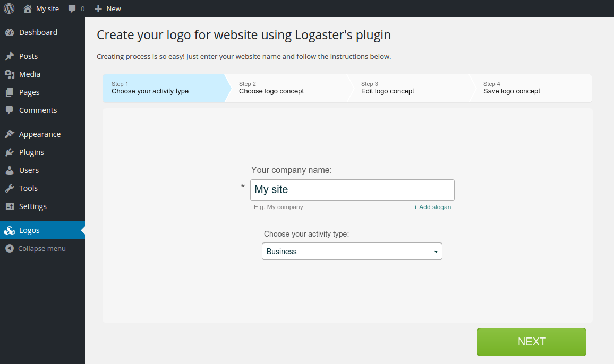614x364 pixels.
Task: Click the Appearance paintbrush icon
Action: coord(10,134)
